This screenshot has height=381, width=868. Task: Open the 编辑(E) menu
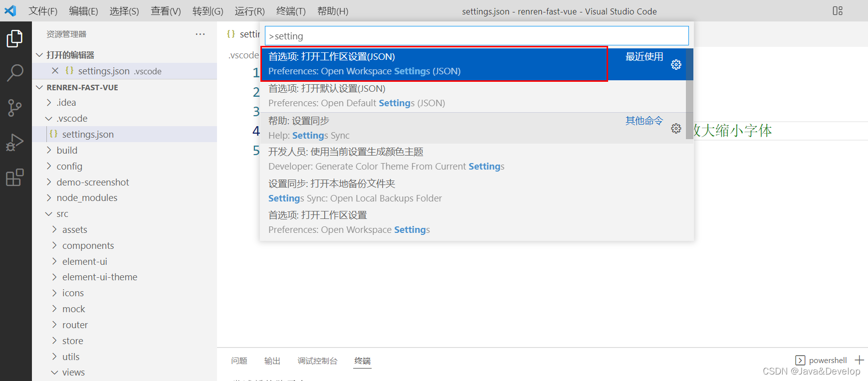tap(83, 11)
